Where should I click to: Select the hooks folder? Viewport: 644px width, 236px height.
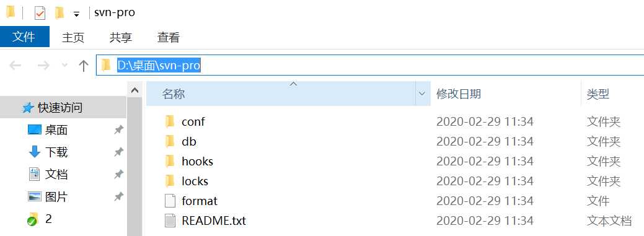tap(197, 161)
